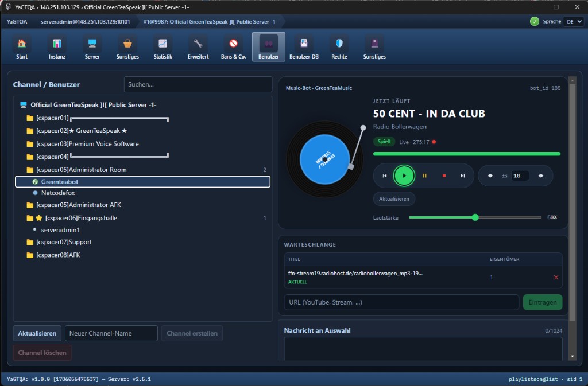Viewport: 588px width, 386px height.
Task: Open the Rechte shield section
Action: (x=339, y=47)
